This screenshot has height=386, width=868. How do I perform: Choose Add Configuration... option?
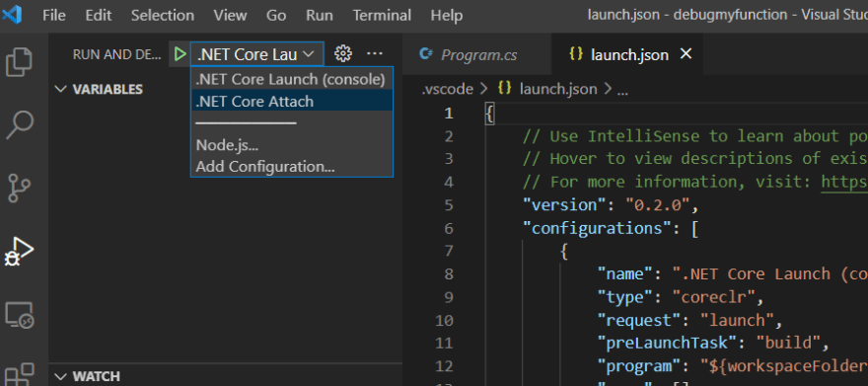point(291,167)
